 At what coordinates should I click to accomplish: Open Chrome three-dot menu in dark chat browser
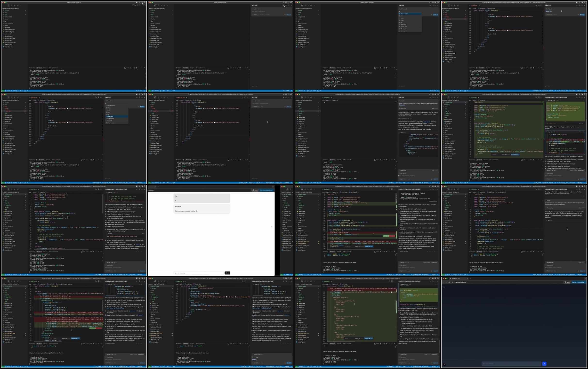pos(585,282)
